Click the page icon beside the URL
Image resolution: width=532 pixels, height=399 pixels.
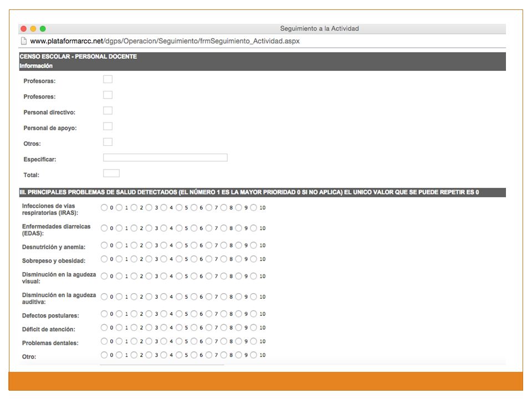pyautogui.click(x=24, y=41)
